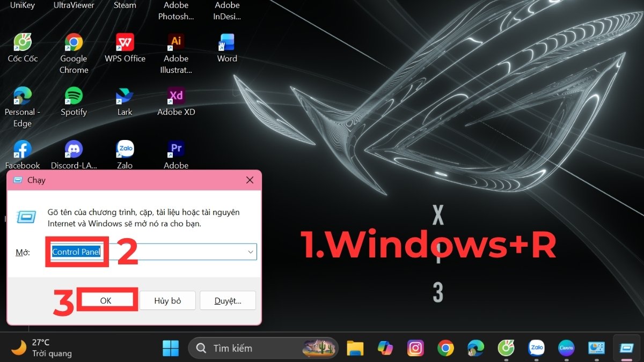This screenshot has height=362, width=644.
Task: Open Microsoft Edge from the taskbar
Action: 475,348
